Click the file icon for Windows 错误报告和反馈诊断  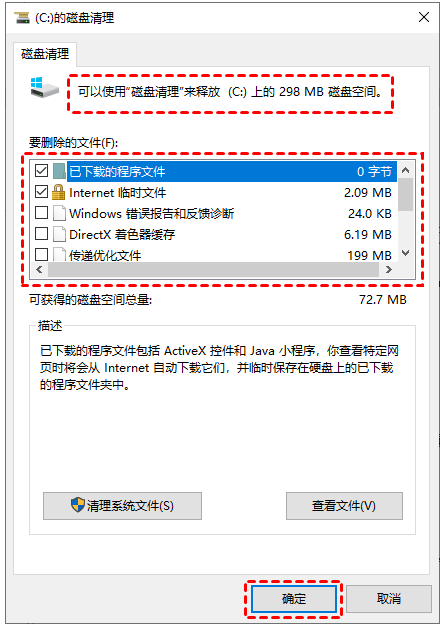pos(59,213)
